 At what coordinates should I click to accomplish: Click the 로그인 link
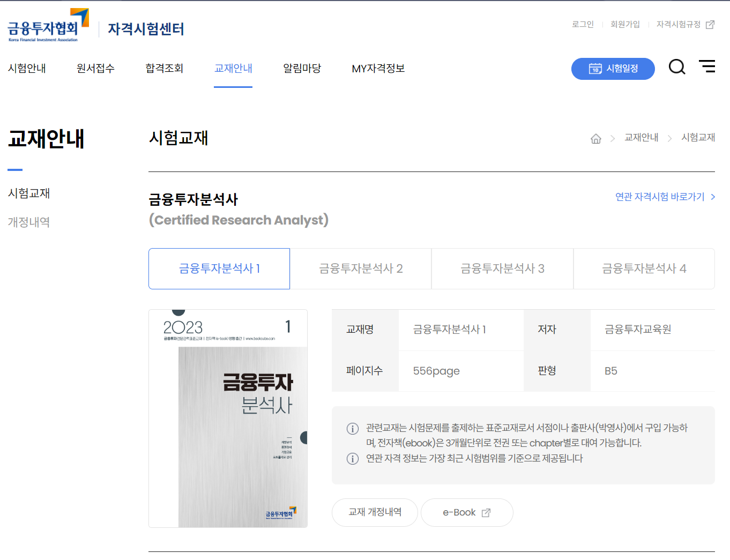(583, 25)
